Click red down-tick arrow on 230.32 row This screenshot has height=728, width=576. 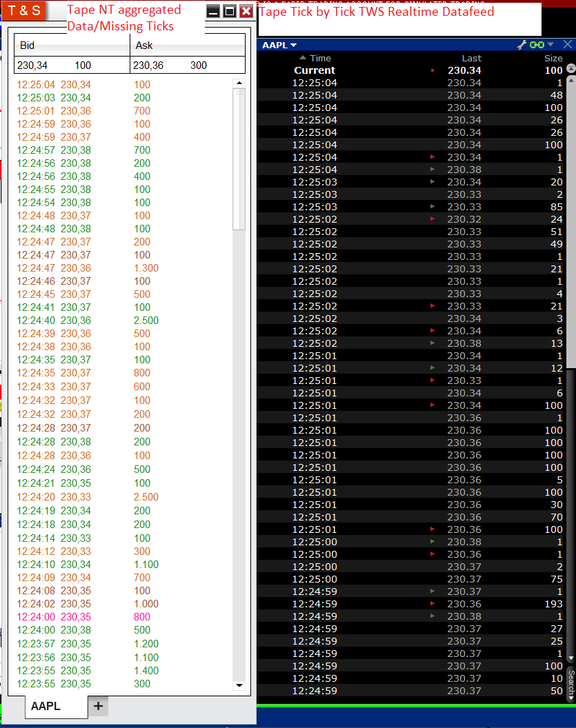[x=433, y=219]
